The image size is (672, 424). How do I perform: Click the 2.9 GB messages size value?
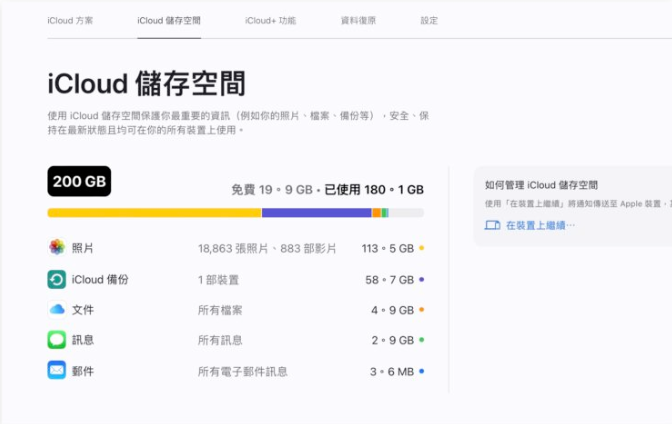coord(393,340)
